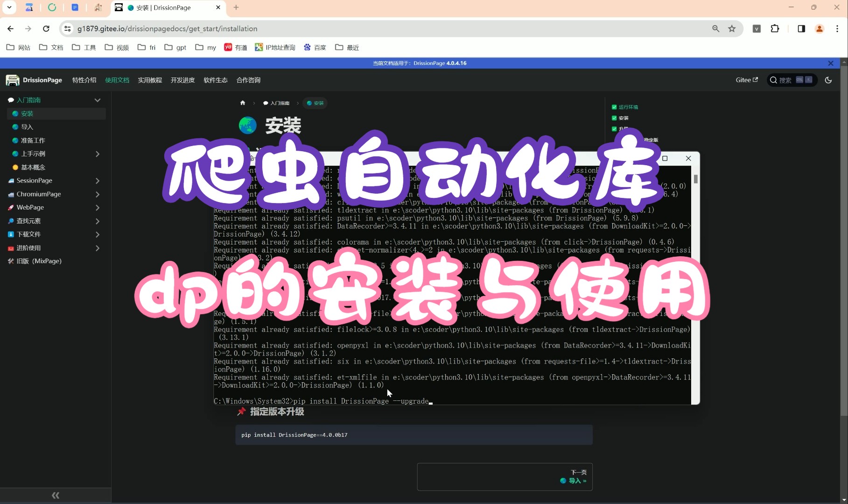The width and height of the screenshot is (848, 504).
Task: Click the pip install DrissionPage code block
Action: point(413,434)
